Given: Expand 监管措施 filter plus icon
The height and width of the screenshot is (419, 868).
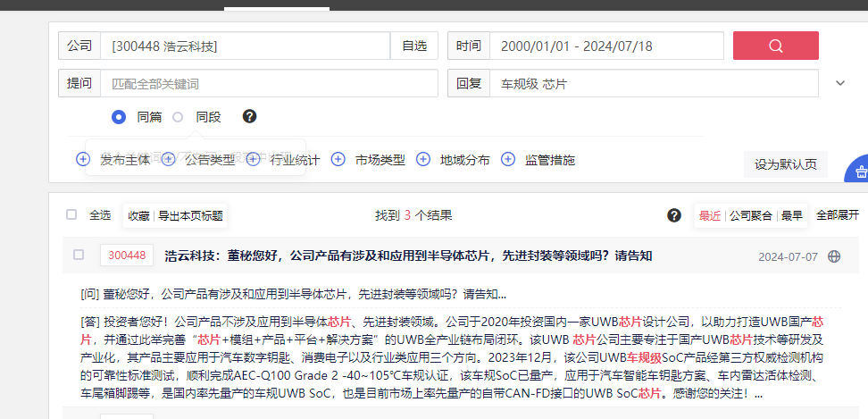Looking at the screenshot, I should pyautogui.click(x=508, y=159).
